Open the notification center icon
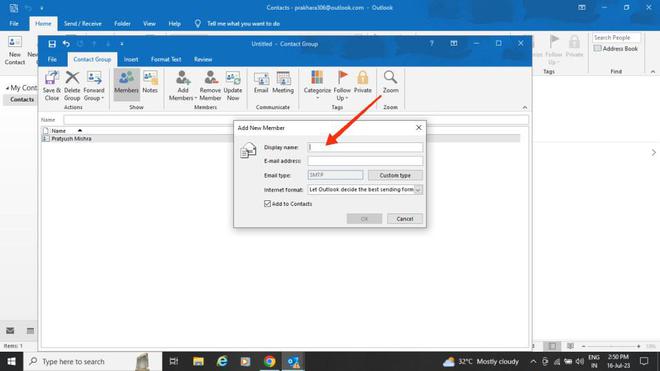Viewport: 660px width, 371px height. (644, 361)
